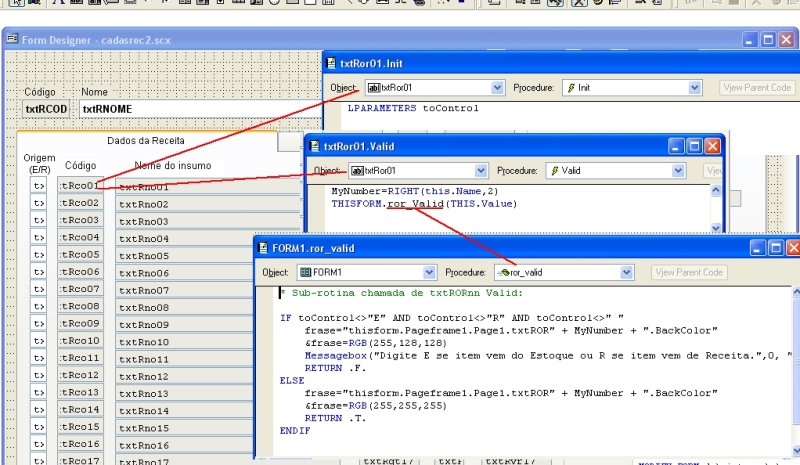Open Procedure dropdown showing ror_valid
The width and height of the screenshot is (800, 465).
click(627, 273)
